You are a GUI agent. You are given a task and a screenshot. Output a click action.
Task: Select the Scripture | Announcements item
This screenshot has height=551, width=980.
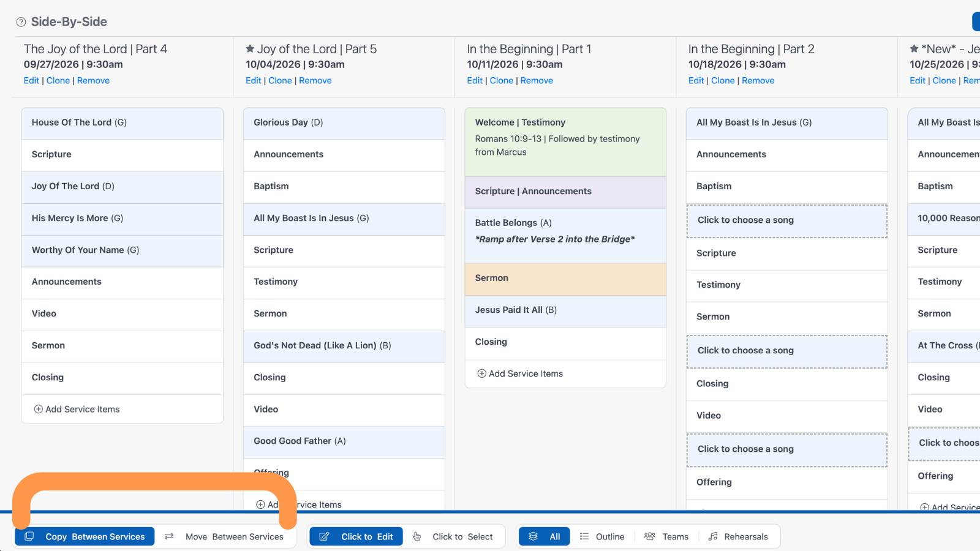click(x=565, y=192)
